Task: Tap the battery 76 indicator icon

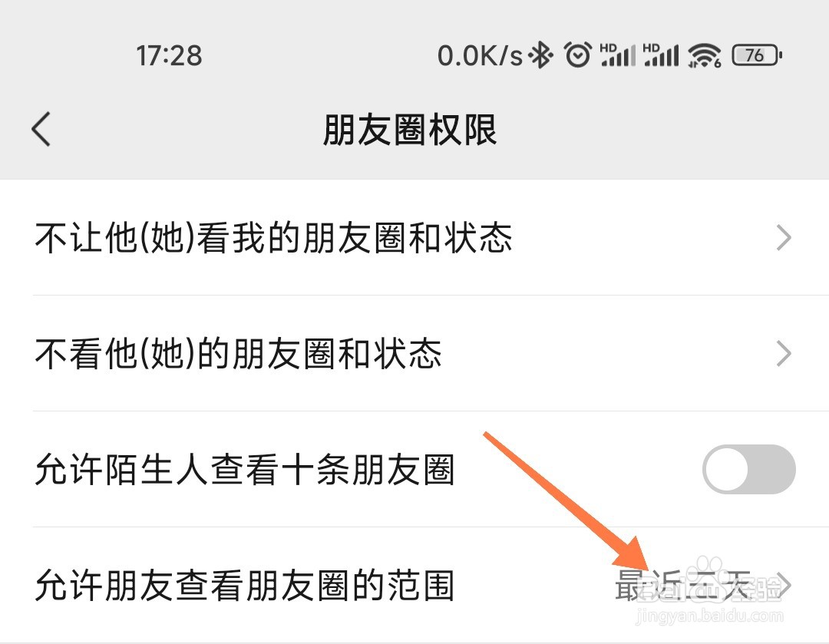Action: 757,55
